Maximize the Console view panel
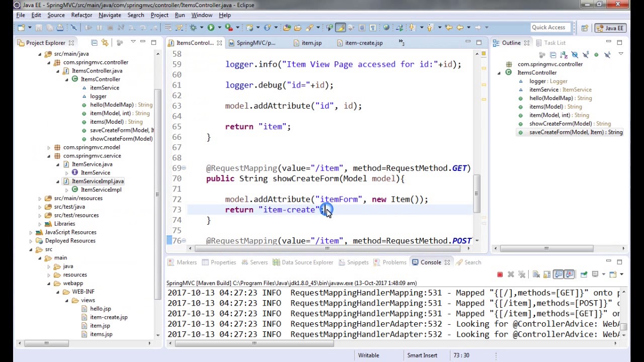Image resolution: width=644 pixels, height=362 pixels. (619, 261)
